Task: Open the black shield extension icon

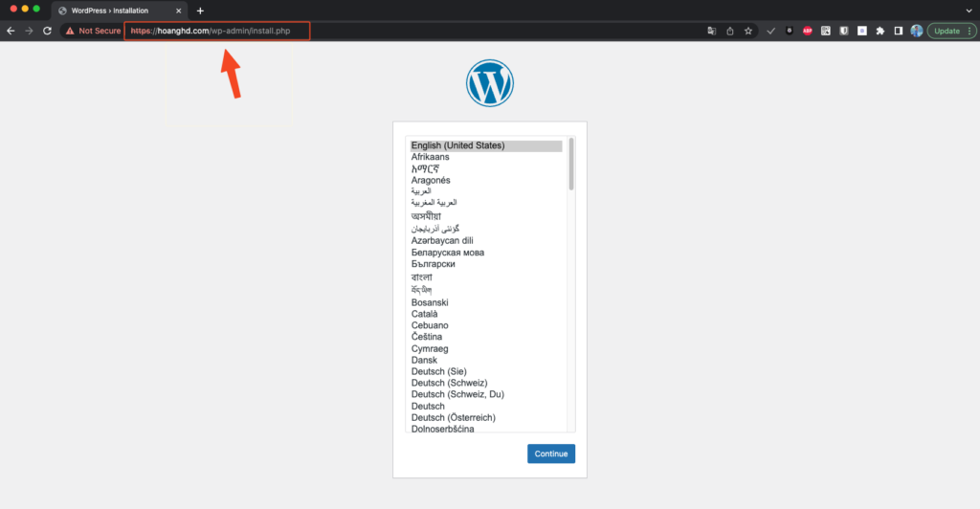Action: click(x=790, y=31)
